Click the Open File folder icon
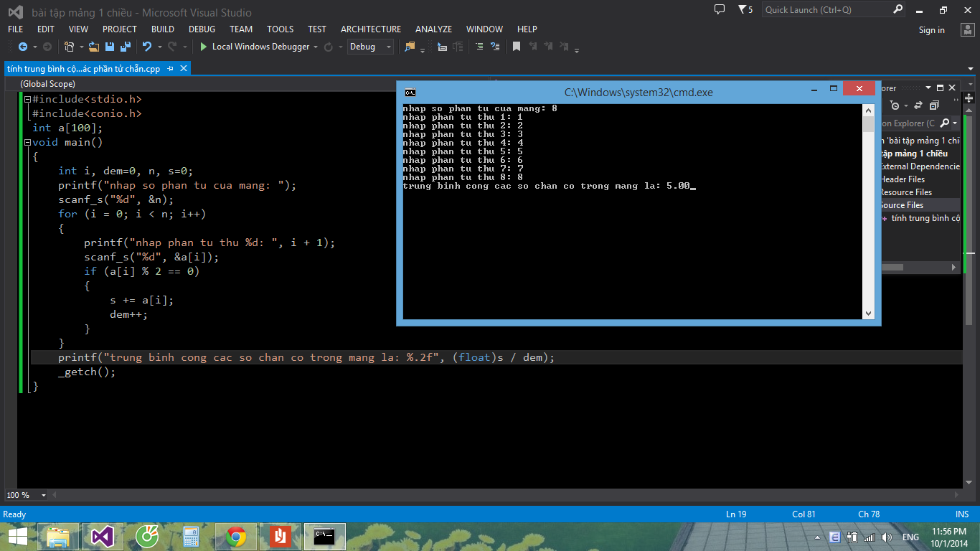This screenshot has height=551, width=980. [x=94, y=47]
